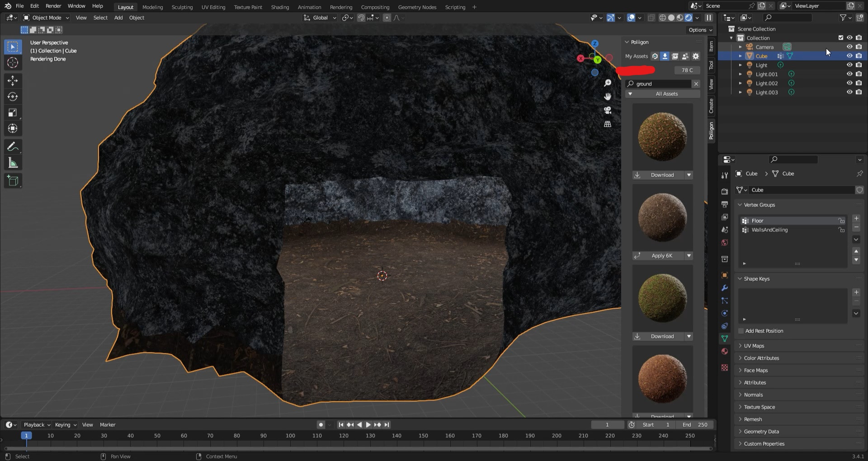Open Poliigon settings gear icon
The image size is (868, 461).
696,56
